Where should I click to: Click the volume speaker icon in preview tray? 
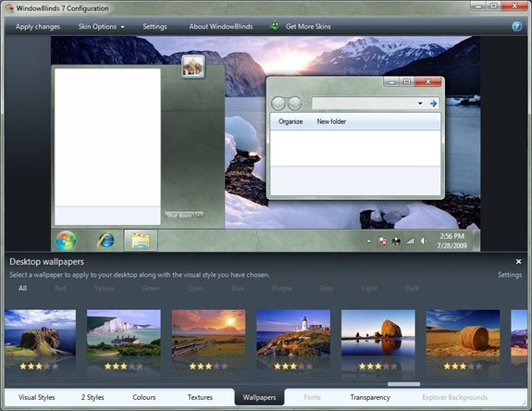424,241
